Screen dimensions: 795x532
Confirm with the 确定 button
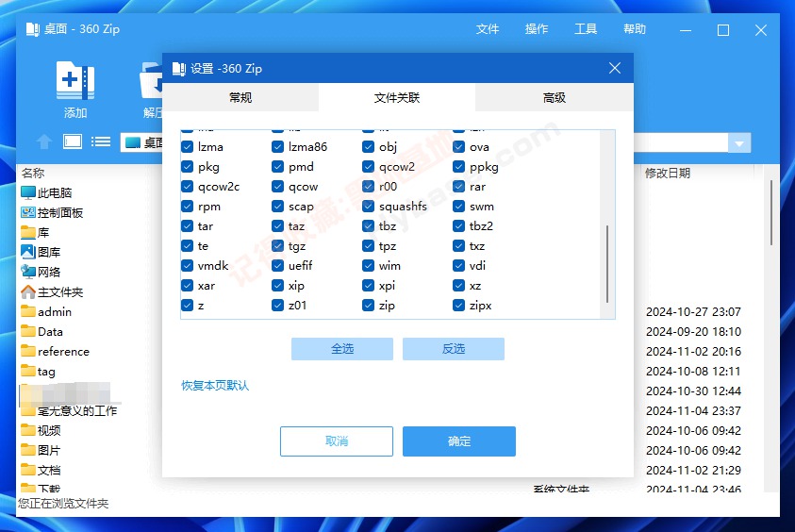click(459, 441)
